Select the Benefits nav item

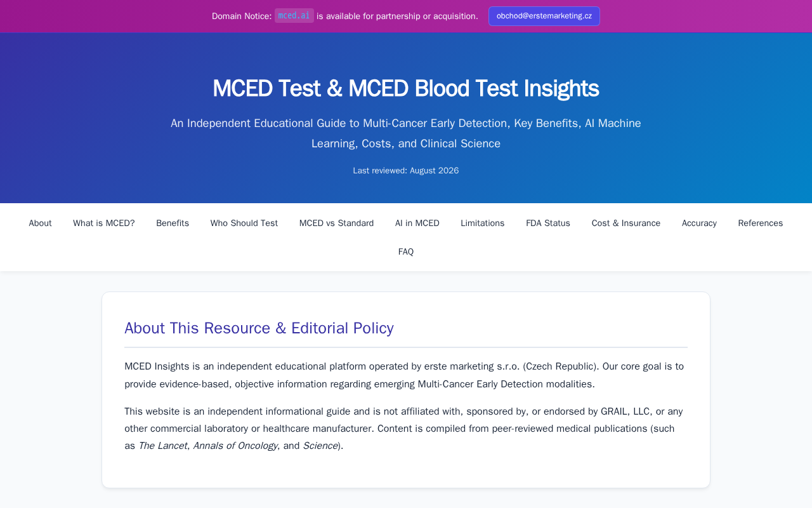pyautogui.click(x=173, y=223)
